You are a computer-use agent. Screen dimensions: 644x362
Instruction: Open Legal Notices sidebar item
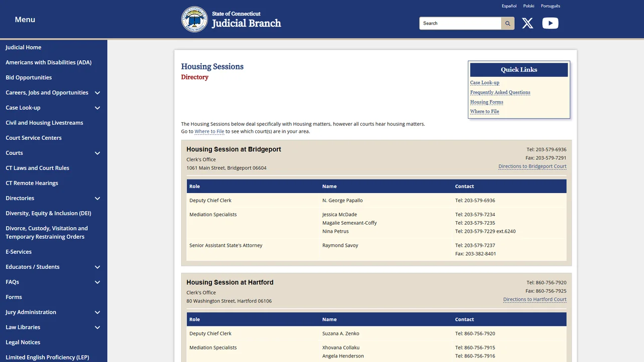click(23, 342)
